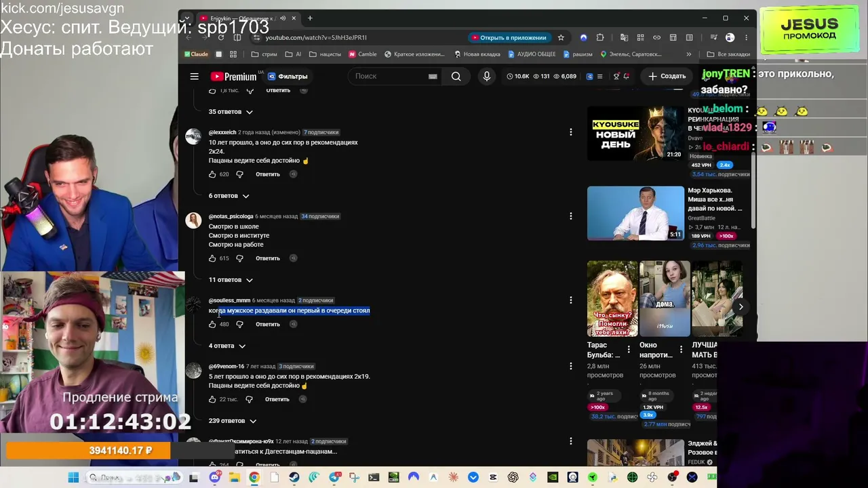This screenshot has height=488, width=868.
Task: Open Chrome tab search dropdown
Action: (189, 18)
